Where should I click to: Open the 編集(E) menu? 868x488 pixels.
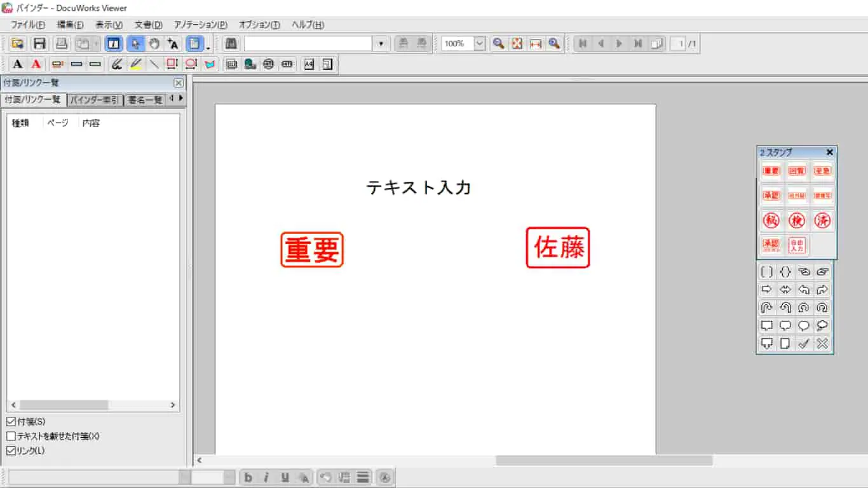click(x=70, y=25)
